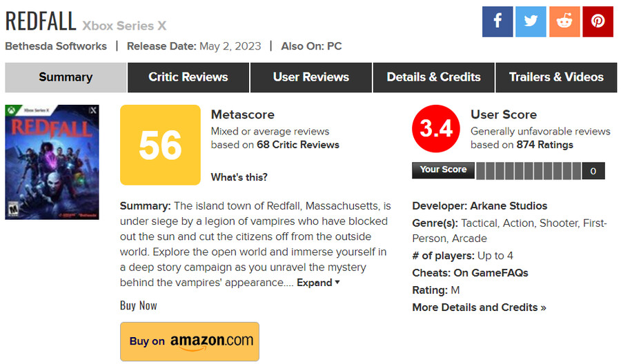621x364 pixels.
Task: Click the Redfall box art thumbnail
Action: 52,162
